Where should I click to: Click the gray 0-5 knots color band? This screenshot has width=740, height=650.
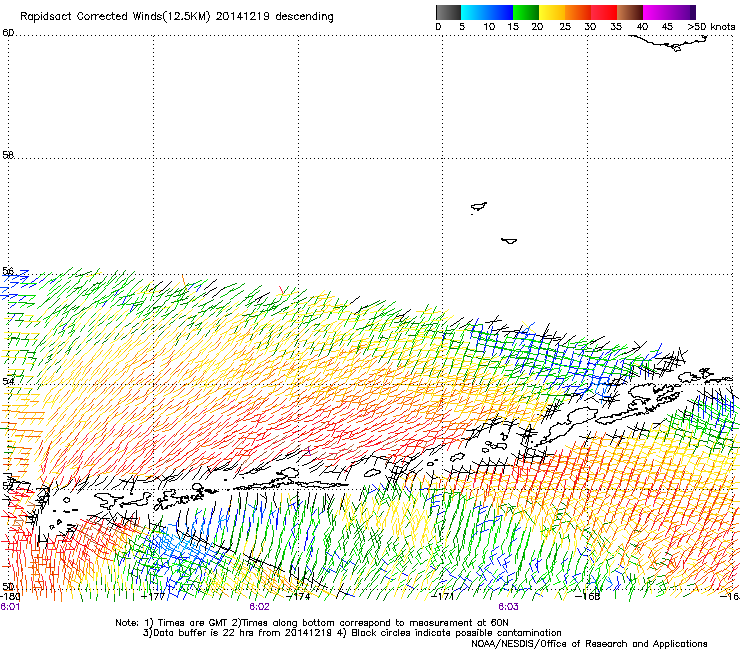click(448, 12)
